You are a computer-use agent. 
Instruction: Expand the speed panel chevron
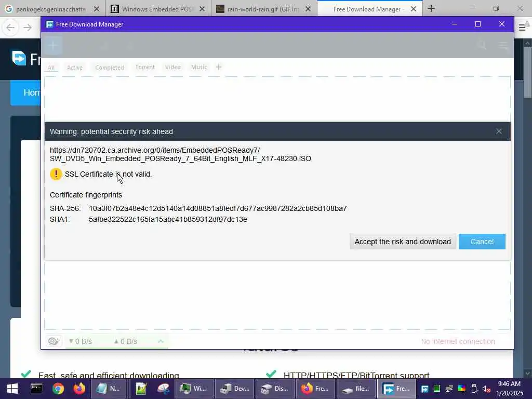tap(161, 341)
